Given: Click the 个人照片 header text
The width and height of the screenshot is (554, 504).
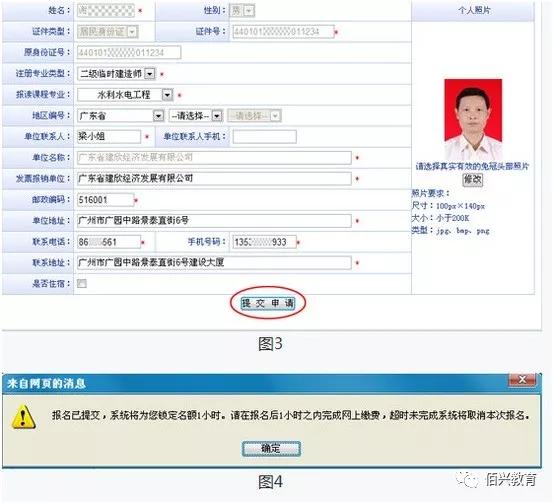Looking at the screenshot, I should 474,10.
